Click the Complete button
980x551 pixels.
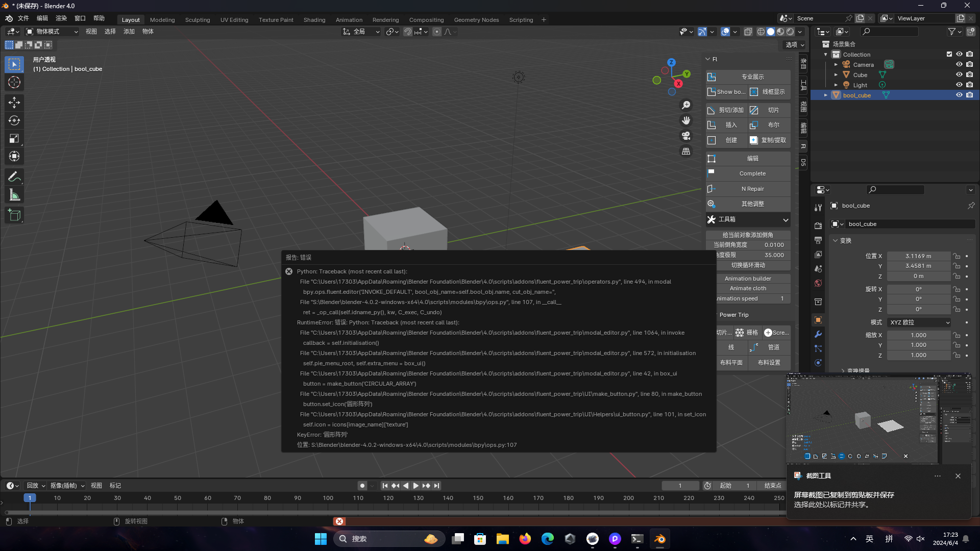[748, 174]
